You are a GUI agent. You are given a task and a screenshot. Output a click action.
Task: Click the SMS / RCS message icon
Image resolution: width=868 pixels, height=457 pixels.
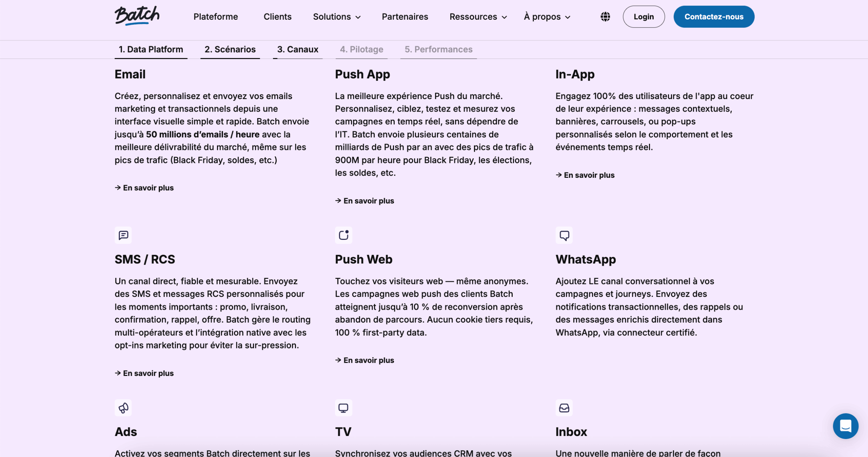tap(123, 235)
